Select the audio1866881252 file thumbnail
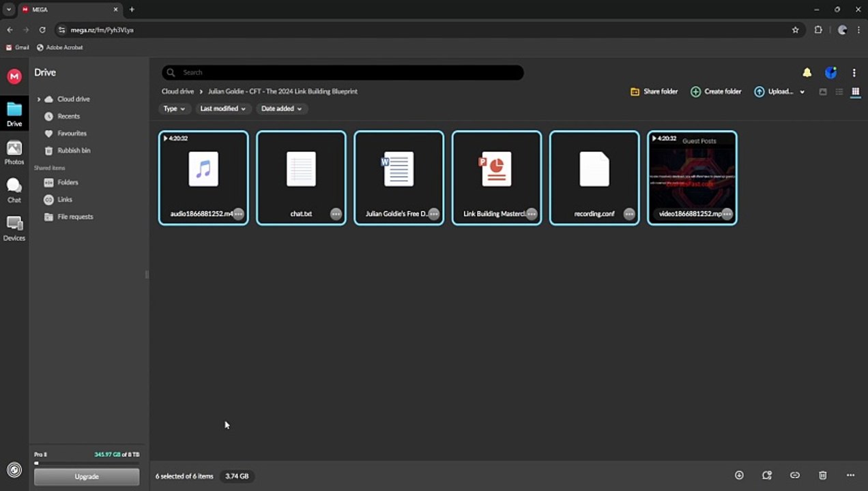The image size is (868, 491). (x=203, y=177)
